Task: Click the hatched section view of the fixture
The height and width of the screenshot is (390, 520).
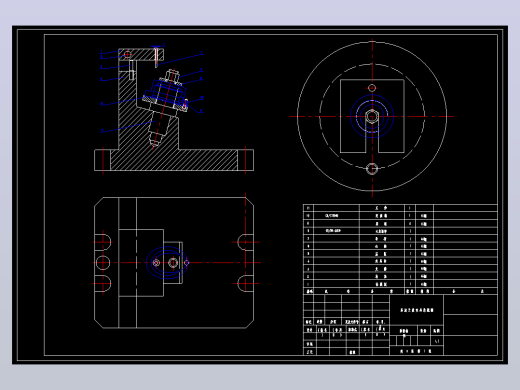Action: (174, 110)
